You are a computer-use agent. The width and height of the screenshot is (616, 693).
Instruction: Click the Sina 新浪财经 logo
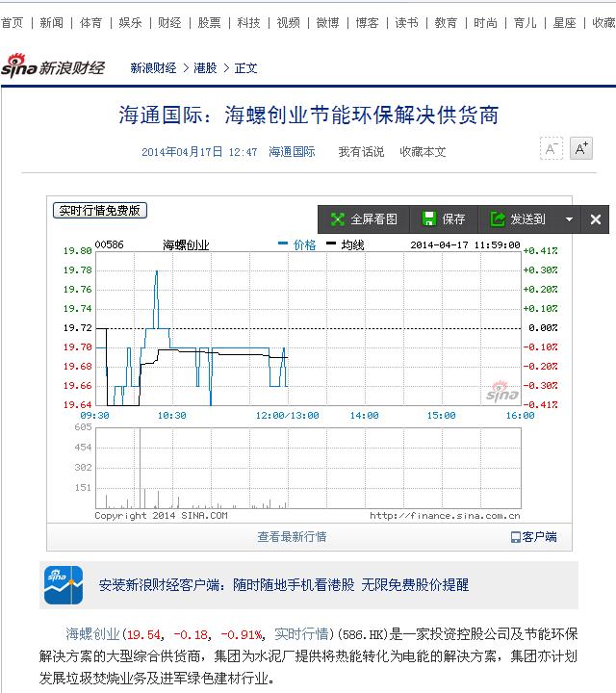coord(53,65)
